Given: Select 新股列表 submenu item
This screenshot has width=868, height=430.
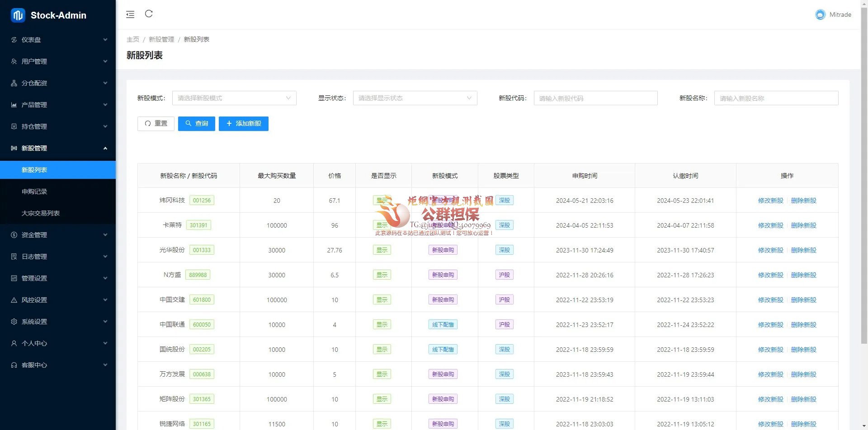Looking at the screenshot, I should tap(58, 170).
